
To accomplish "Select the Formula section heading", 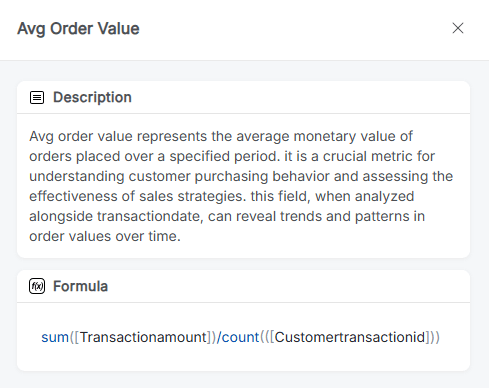I will coord(80,286).
